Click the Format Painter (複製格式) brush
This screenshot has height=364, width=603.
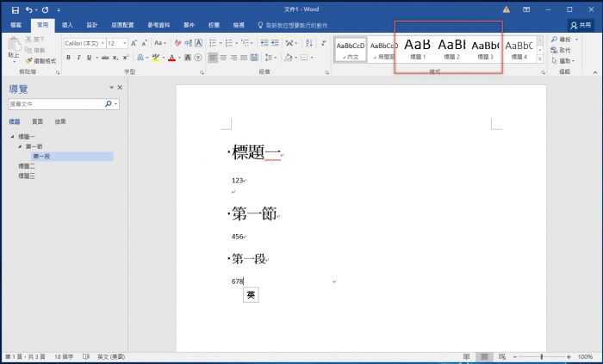tap(40, 61)
